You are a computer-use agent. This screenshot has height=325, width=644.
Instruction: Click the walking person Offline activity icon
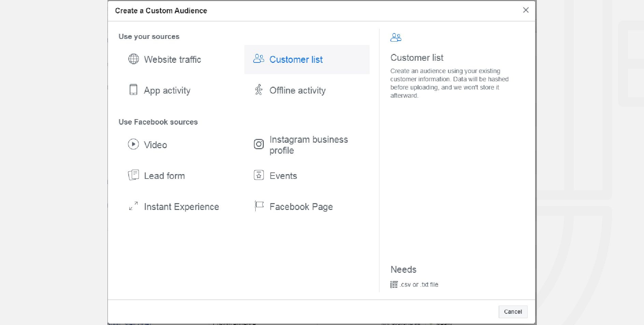259,90
